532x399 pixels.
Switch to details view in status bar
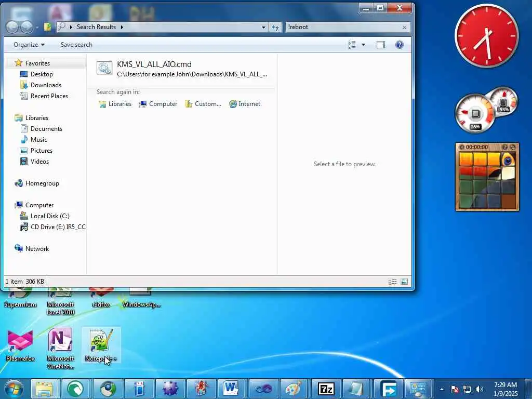392,282
